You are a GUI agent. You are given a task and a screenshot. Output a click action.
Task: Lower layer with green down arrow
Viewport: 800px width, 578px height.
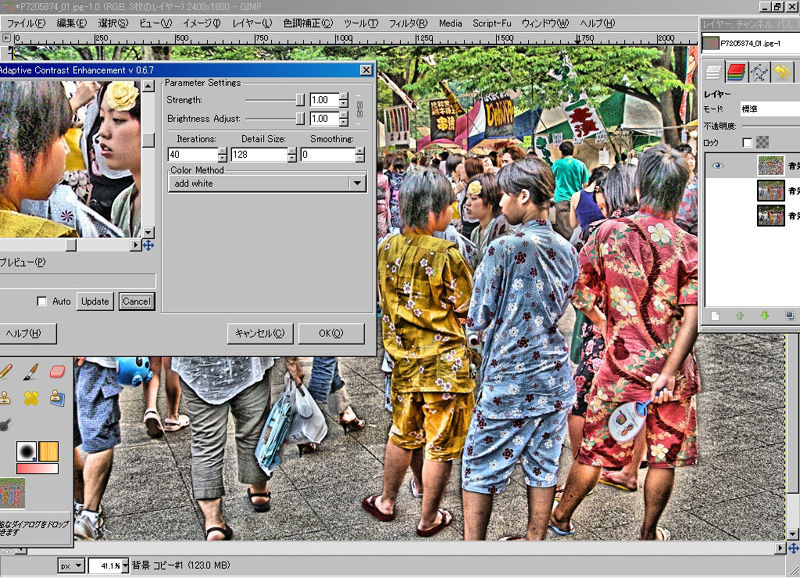coord(764,316)
